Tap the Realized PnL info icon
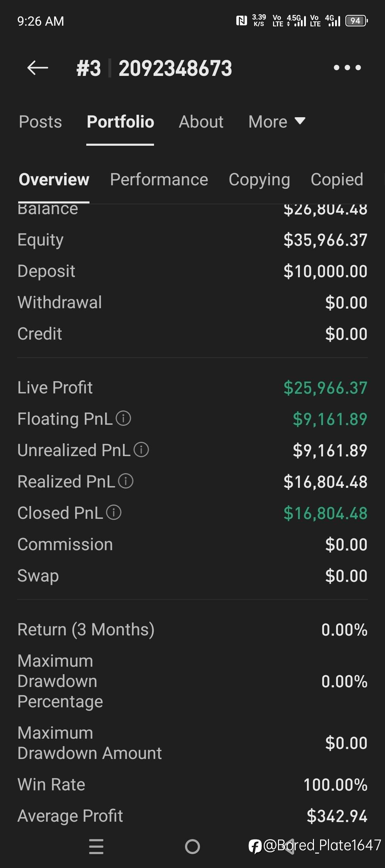The width and height of the screenshot is (385, 868). pyautogui.click(x=126, y=481)
